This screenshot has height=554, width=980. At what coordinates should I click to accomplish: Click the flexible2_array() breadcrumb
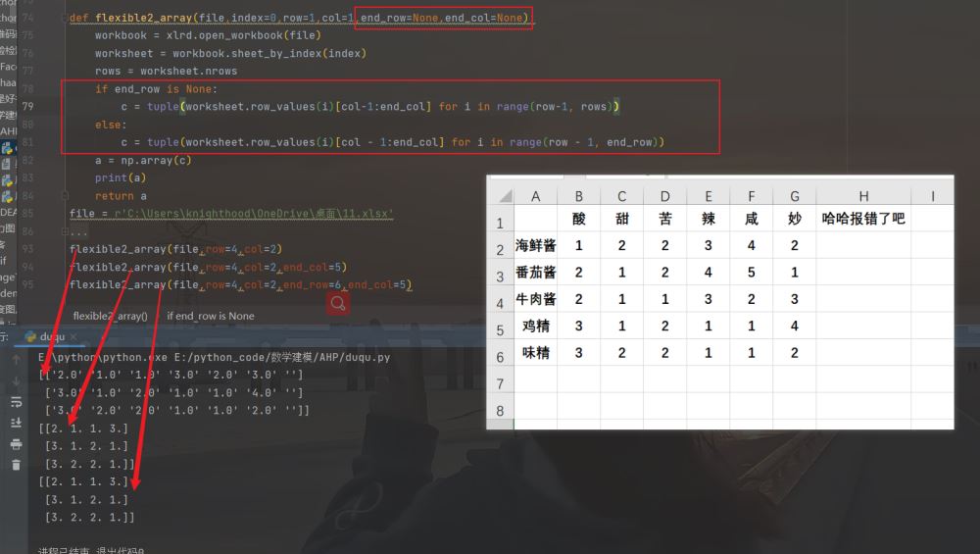pyautogui.click(x=110, y=316)
